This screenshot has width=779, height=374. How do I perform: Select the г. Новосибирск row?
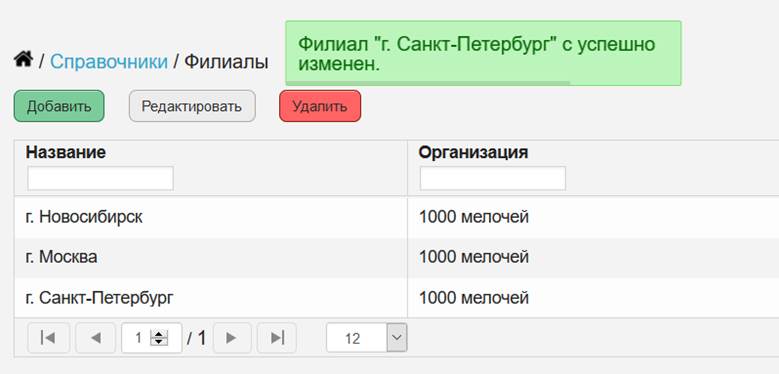tap(396, 217)
